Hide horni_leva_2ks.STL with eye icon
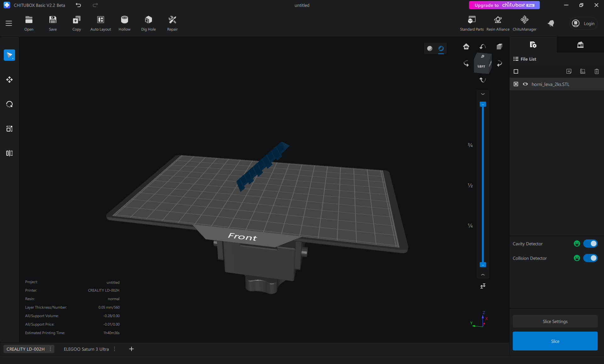The width and height of the screenshot is (604, 364). pos(525,84)
